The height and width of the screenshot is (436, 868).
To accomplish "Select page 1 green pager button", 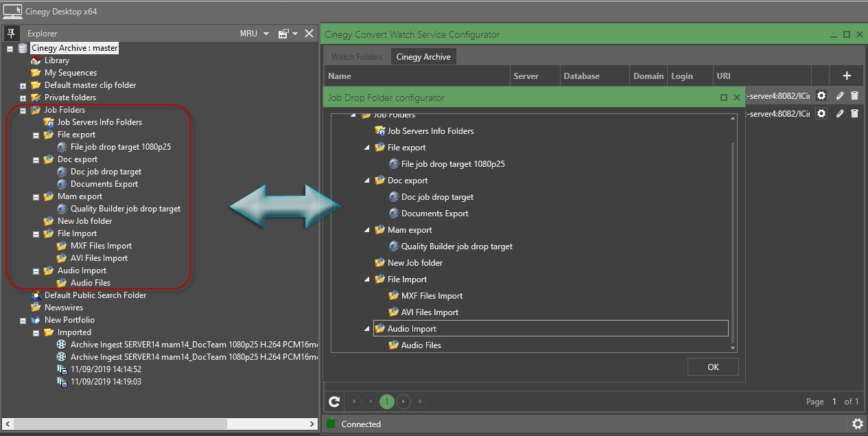I will 387,402.
